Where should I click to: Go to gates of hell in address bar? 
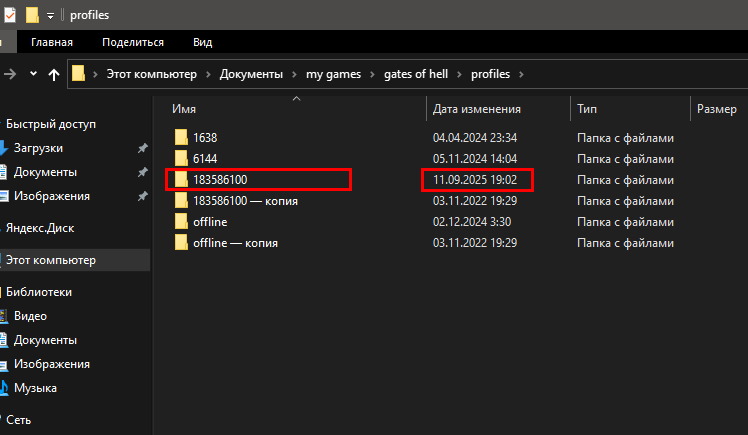coord(416,74)
